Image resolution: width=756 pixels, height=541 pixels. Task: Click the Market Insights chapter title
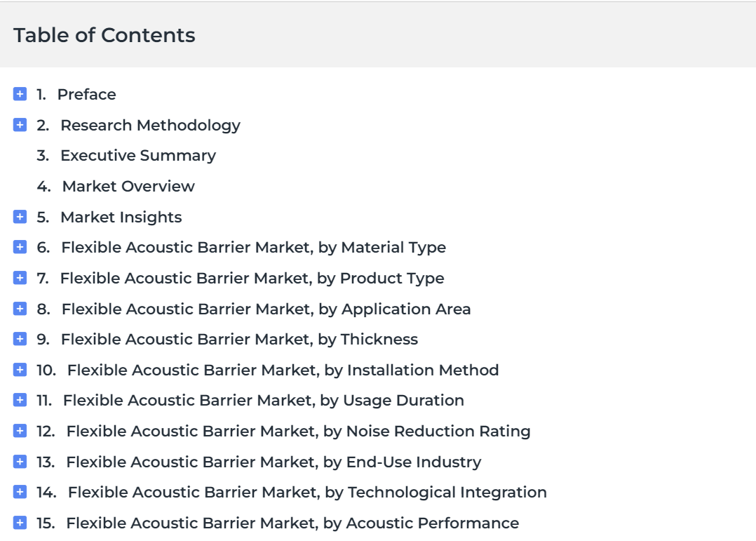(x=121, y=218)
